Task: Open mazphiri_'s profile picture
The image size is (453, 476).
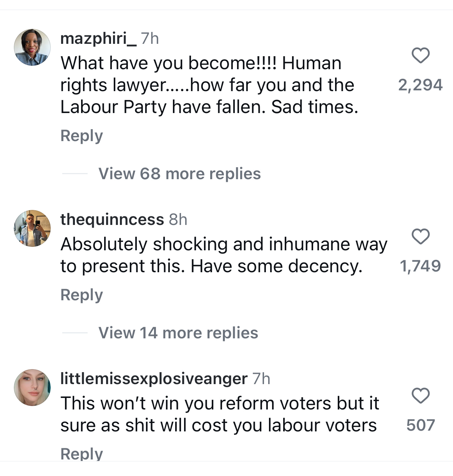Action: coord(32,47)
